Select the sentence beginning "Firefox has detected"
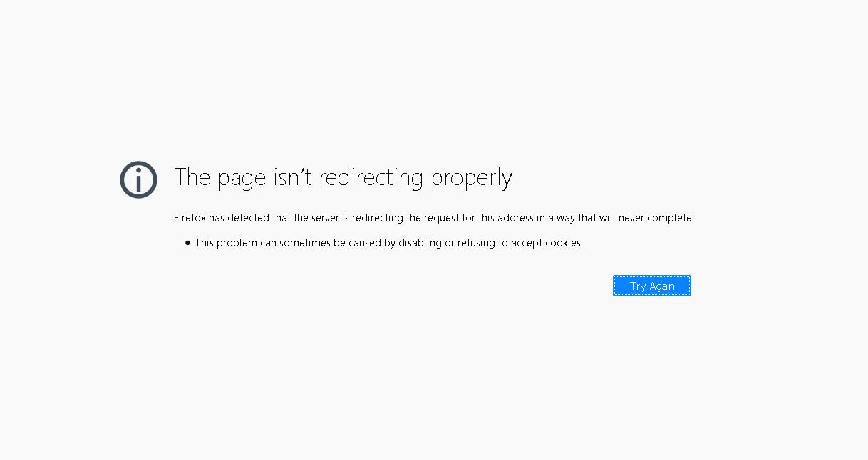This screenshot has width=868, height=460. (x=433, y=218)
